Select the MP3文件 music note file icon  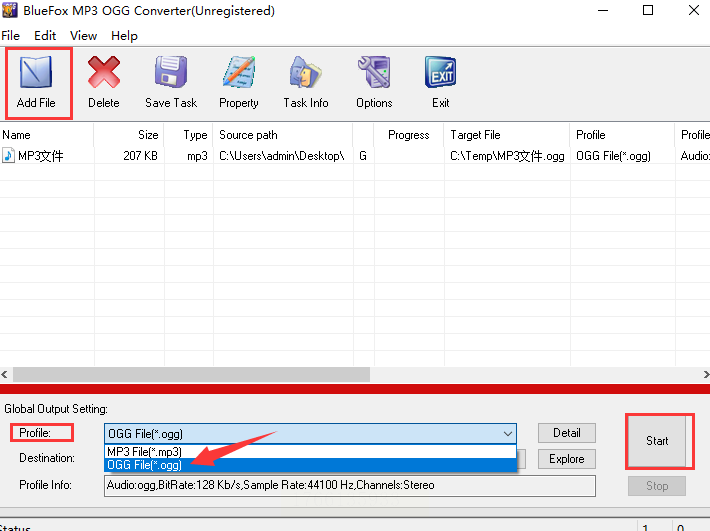click(8, 156)
